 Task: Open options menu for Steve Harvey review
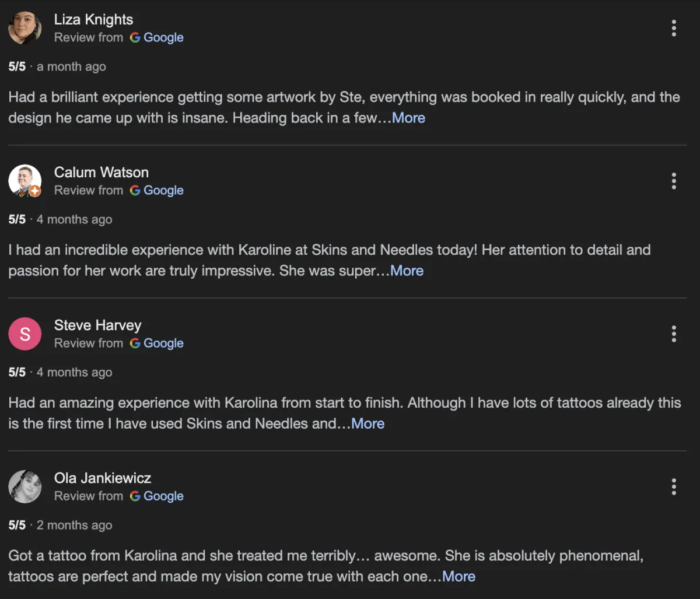(x=674, y=334)
